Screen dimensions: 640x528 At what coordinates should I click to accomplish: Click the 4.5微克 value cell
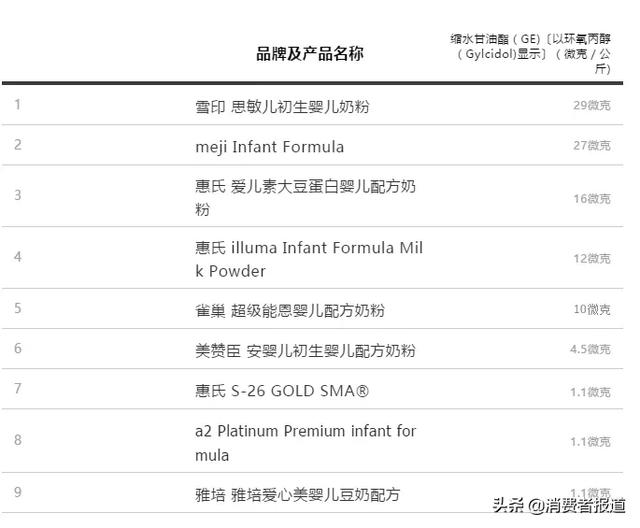point(590,349)
